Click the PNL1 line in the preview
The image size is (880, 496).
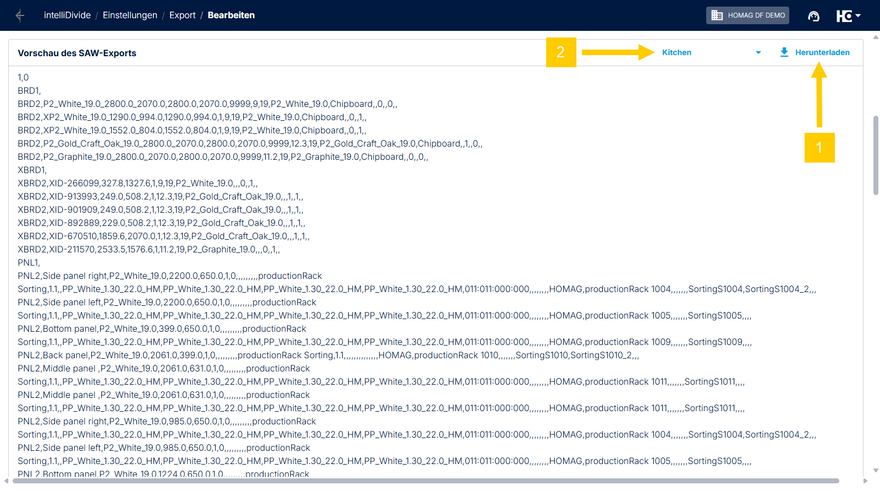(29, 262)
